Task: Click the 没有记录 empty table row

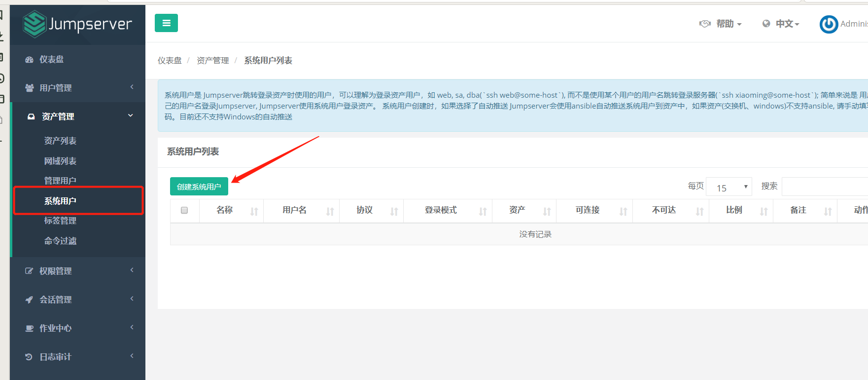Action: coord(519,234)
